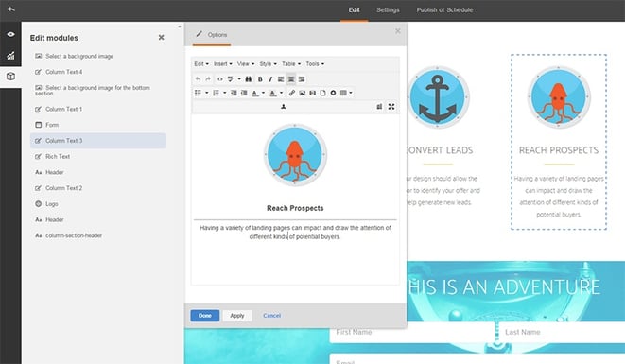Click the Cancel link

point(272,316)
